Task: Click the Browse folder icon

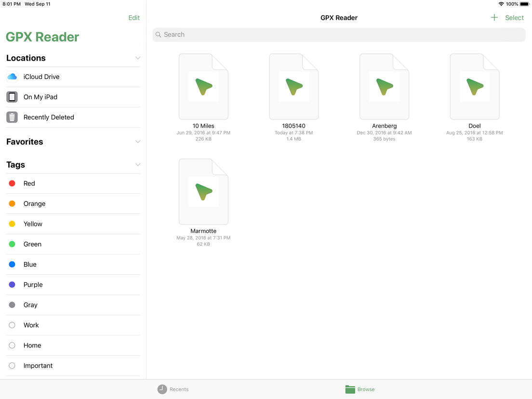Action: coord(350,389)
